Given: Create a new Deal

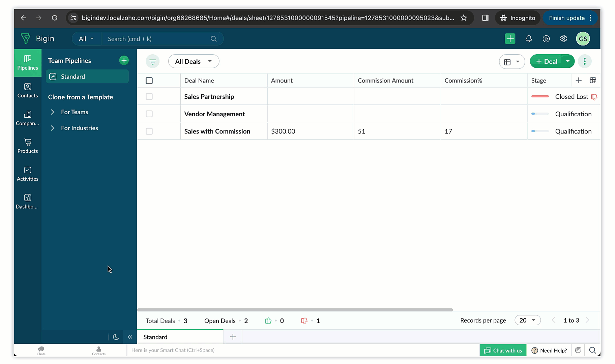Looking at the screenshot, I should (x=546, y=61).
